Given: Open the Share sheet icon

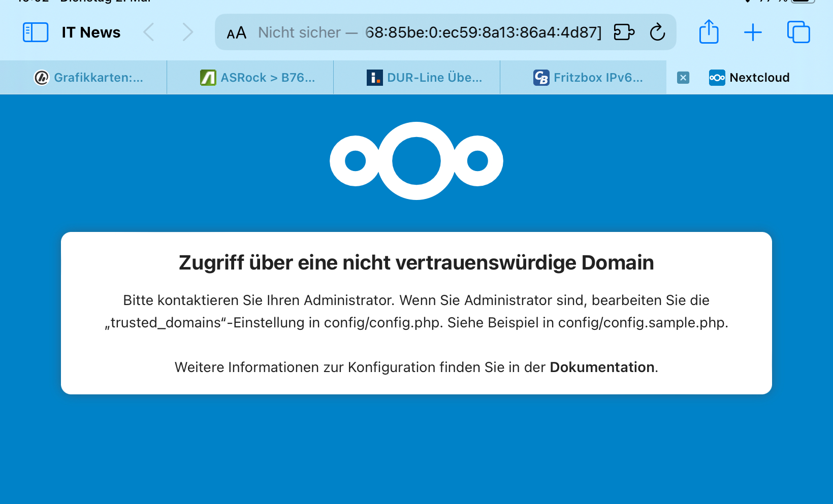Looking at the screenshot, I should (709, 31).
